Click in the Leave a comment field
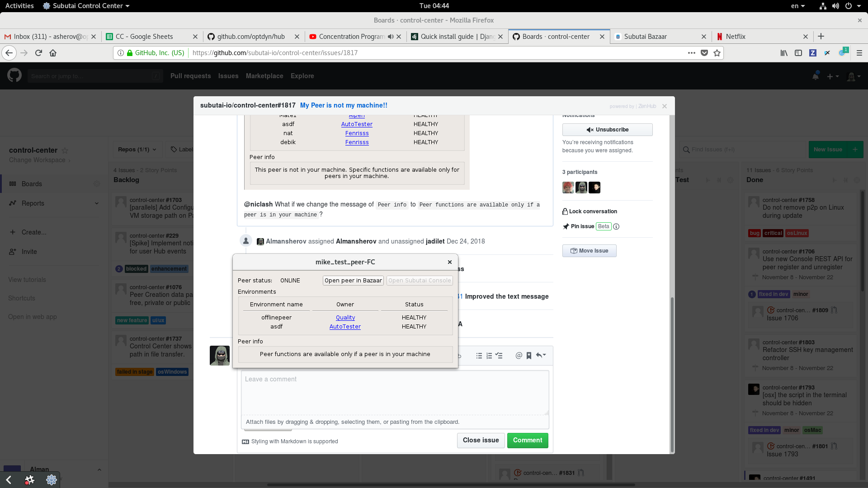The image size is (868, 488). (x=394, y=392)
